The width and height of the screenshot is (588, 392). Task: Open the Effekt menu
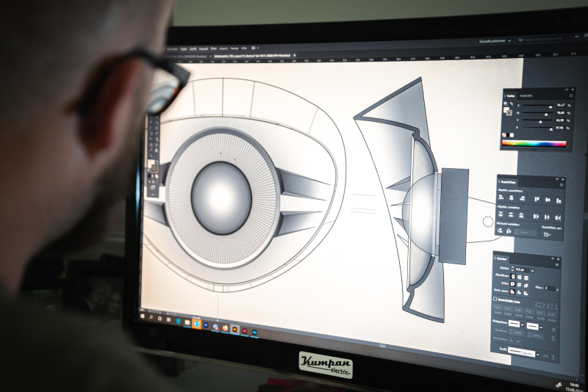point(213,48)
